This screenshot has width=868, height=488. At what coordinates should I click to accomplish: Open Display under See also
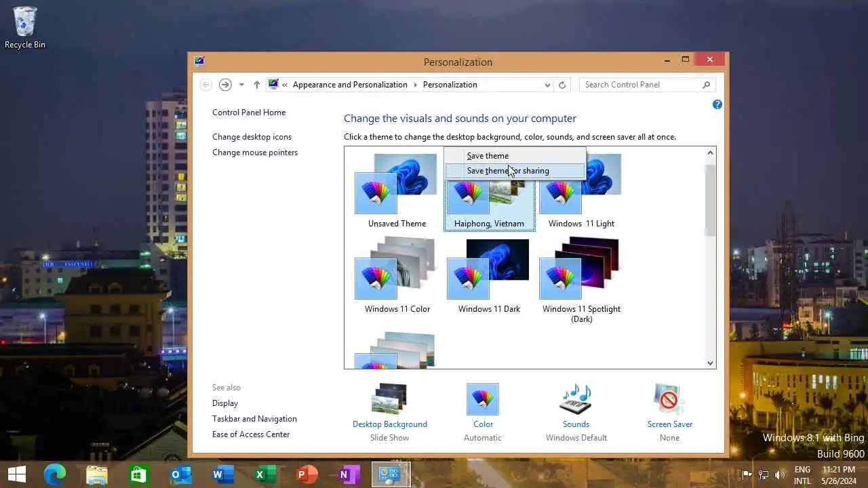pyautogui.click(x=225, y=403)
